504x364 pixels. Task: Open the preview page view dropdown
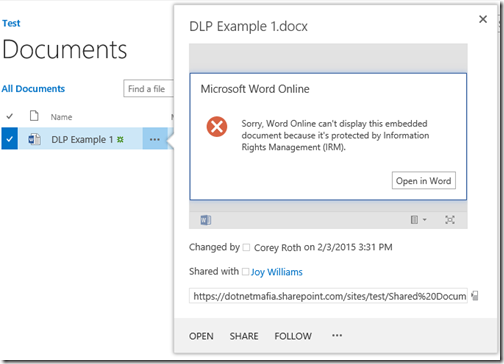(x=418, y=220)
